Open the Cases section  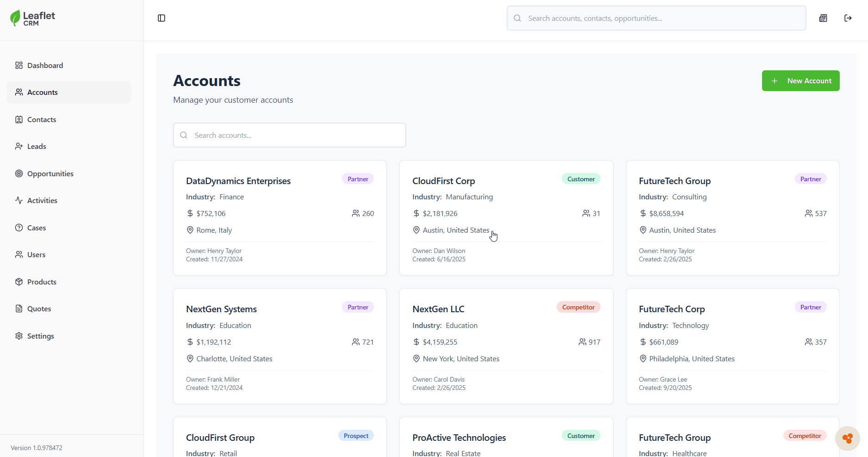(x=37, y=228)
